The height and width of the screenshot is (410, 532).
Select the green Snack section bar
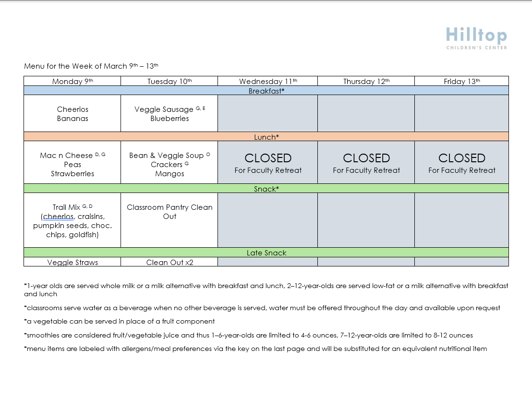click(x=266, y=189)
